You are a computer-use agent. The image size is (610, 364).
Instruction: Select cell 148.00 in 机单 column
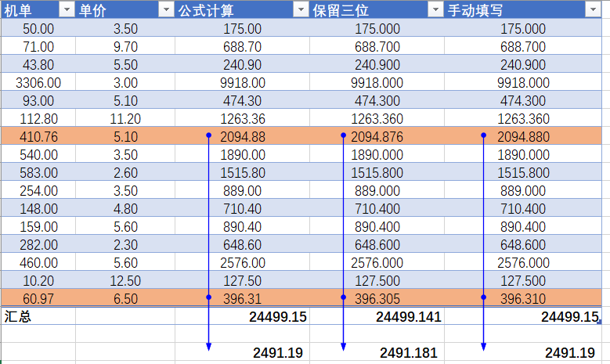coord(38,208)
